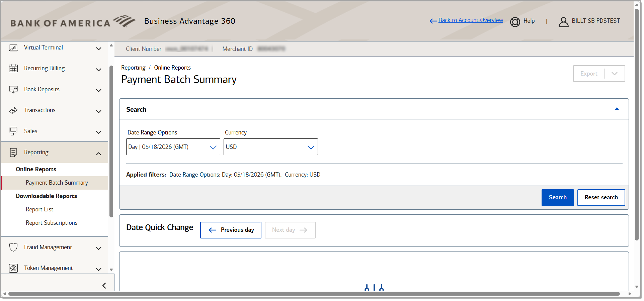This screenshot has height=301, width=644.
Task: Click the Fraud Management shield icon
Action: click(13, 247)
